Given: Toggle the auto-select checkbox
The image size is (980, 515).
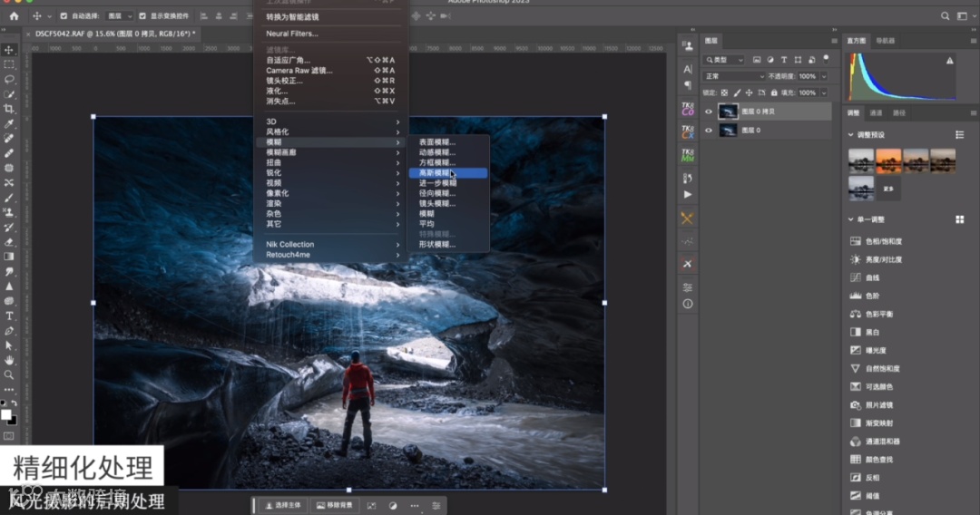Looking at the screenshot, I should (x=64, y=16).
